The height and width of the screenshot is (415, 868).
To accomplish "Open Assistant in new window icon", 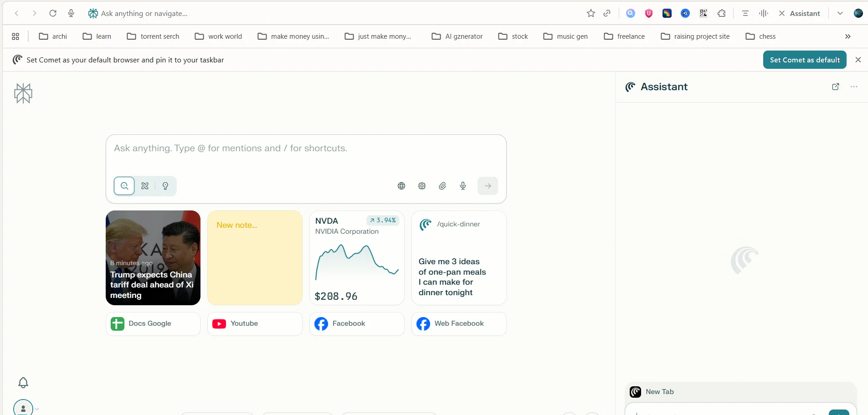I will point(836,87).
